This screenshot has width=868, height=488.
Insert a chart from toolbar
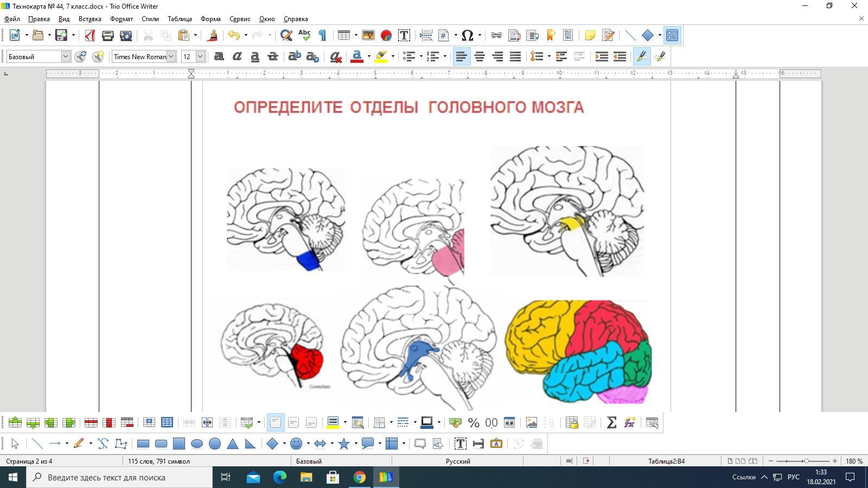pos(386,36)
